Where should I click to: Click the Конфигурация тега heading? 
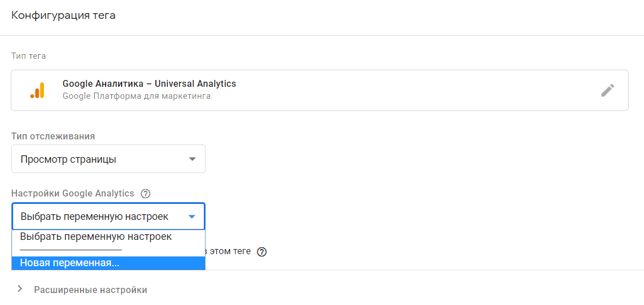pos(63,15)
